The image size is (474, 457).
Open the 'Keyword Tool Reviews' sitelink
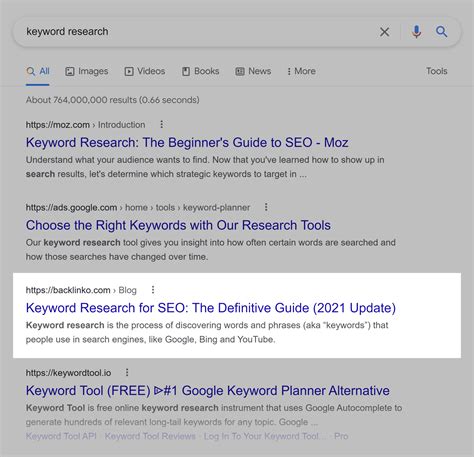pyautogui.click(x=150, y=436)
